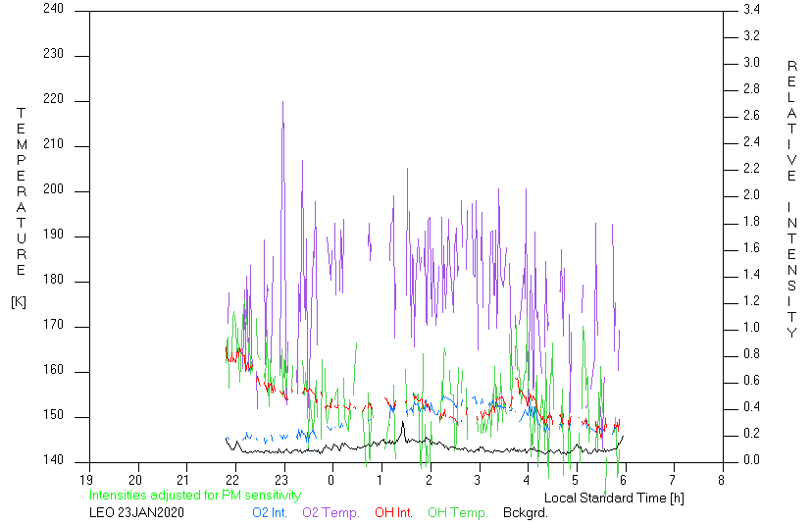Click the 170 temperature axis value
The width and height of the screenshot is (812, 525).
click(53, 325)
